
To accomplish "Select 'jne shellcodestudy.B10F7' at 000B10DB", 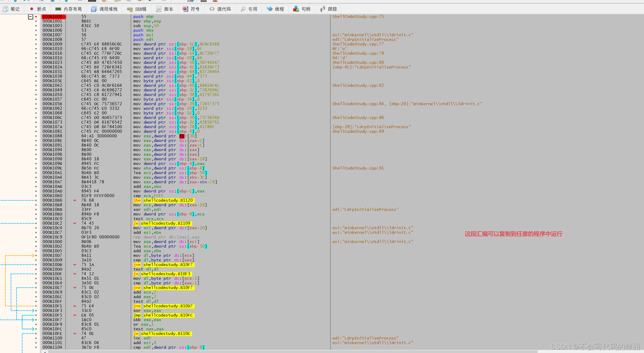I will tap(164, 265).
